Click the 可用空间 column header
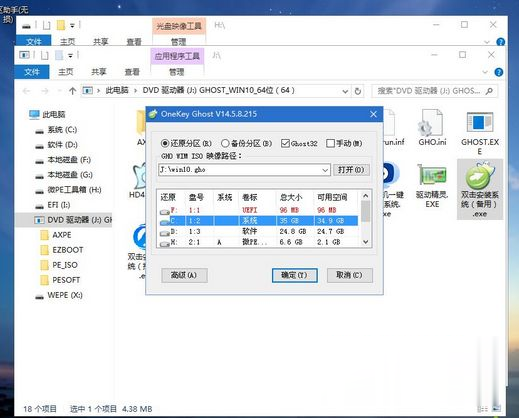519x418 pixels. tap(336, 197)
